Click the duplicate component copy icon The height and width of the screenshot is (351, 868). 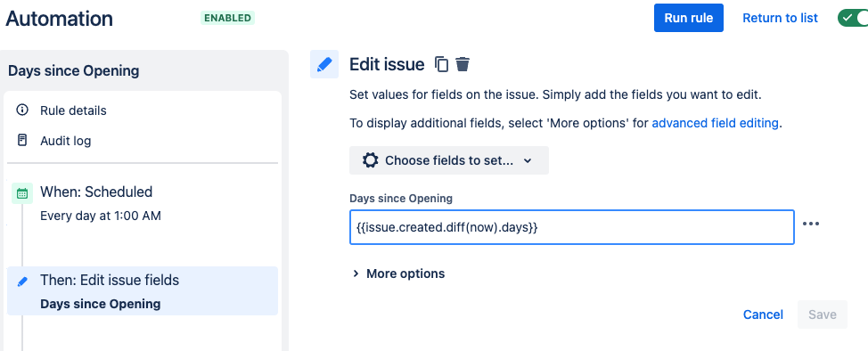[x=441, y=64]
